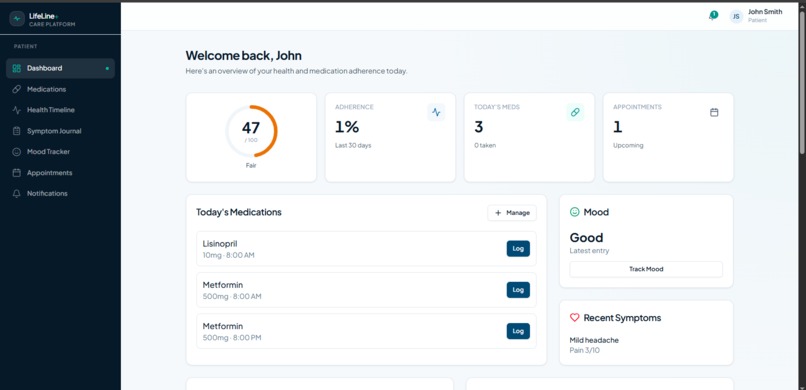
Task: Click the Health Timeline pulse icon
Action: pos(16,110)
